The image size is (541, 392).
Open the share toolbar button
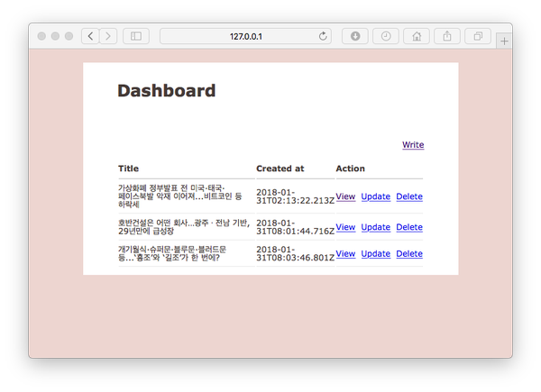tap(447, 36)
